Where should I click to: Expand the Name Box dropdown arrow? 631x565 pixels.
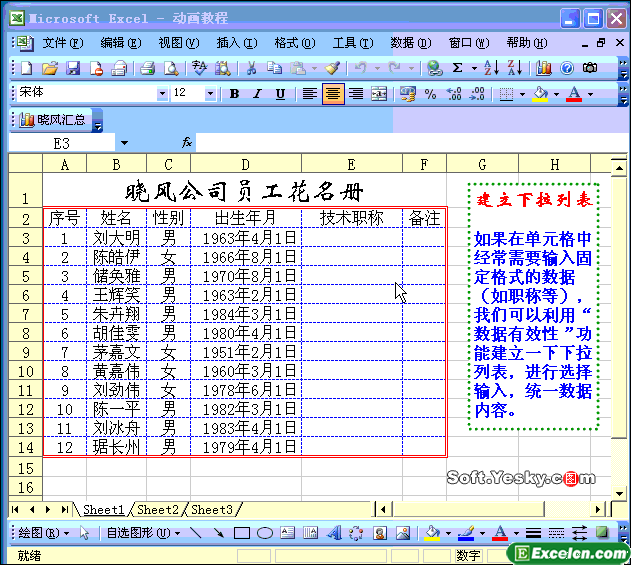[124, 143]
